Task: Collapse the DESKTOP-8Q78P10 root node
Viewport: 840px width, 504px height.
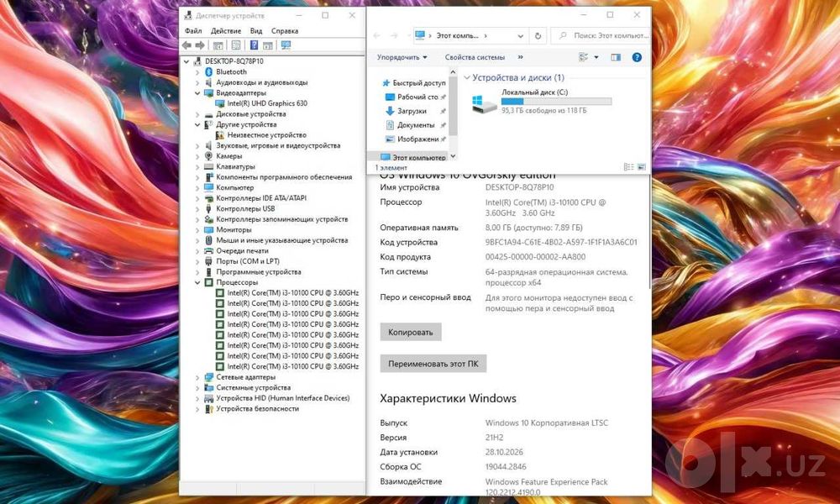Action: pos(186,61)
